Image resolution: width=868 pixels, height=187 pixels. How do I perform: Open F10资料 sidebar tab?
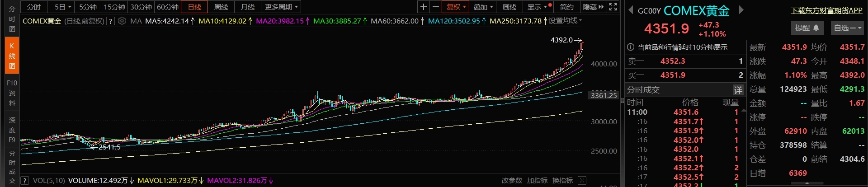12,93
